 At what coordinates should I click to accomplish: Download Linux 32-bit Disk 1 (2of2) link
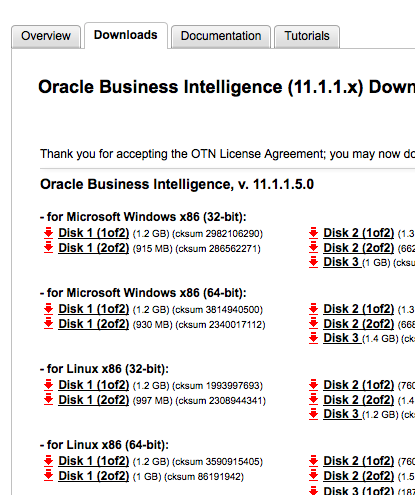tap(94, 400)
